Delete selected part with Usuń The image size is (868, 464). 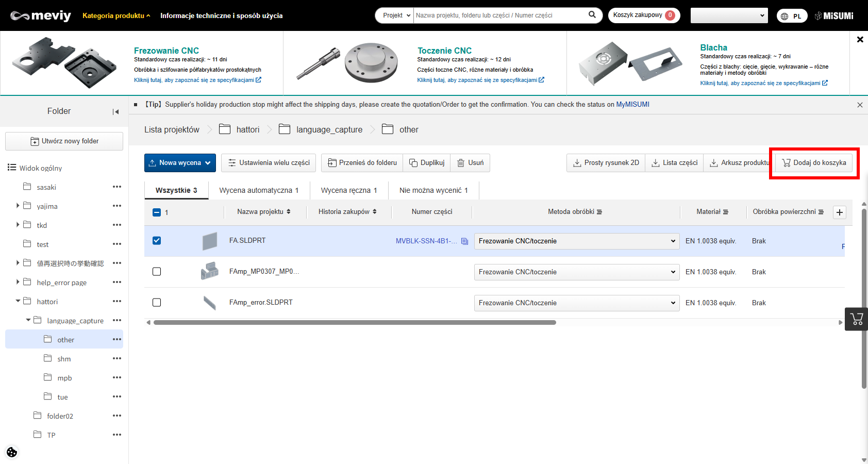(470, 163)
